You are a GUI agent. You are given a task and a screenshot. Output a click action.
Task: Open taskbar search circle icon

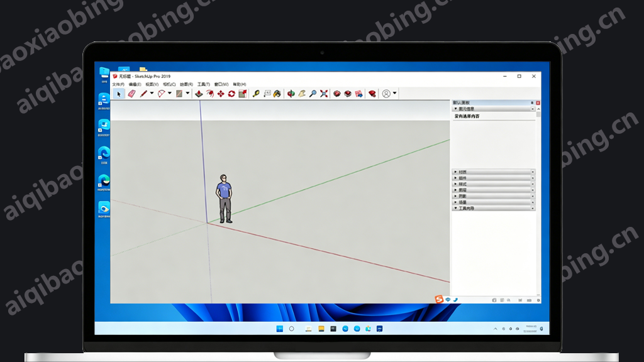(292, 329)
